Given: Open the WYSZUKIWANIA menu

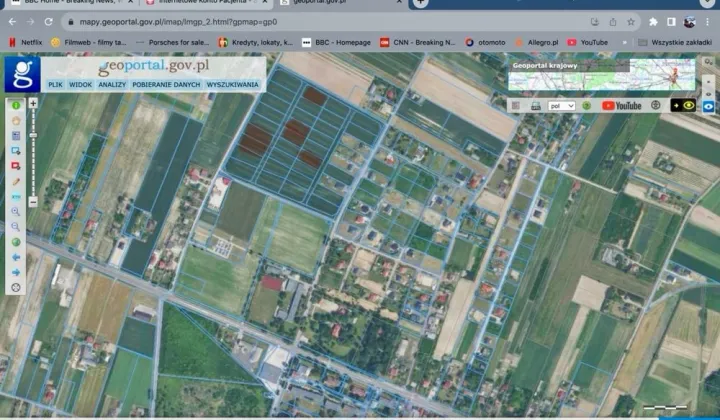Looking at the screenshot, I should tap(232, 84).
